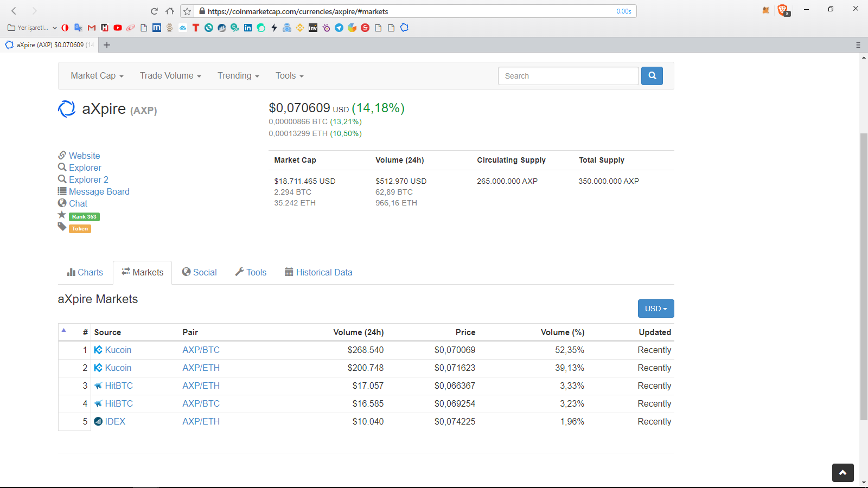Click the aXpire logo beside the coin name
The image size is (868, 488).
click(67, 109)
